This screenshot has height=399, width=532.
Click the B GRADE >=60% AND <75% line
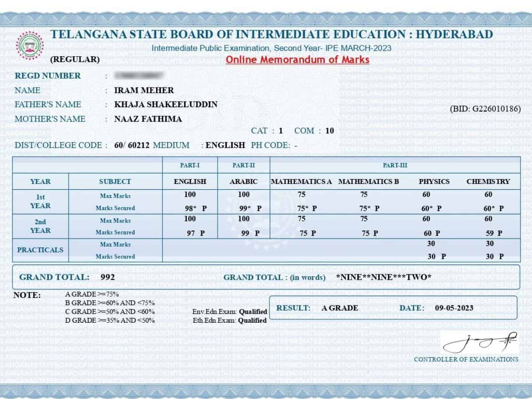[110, 303]
